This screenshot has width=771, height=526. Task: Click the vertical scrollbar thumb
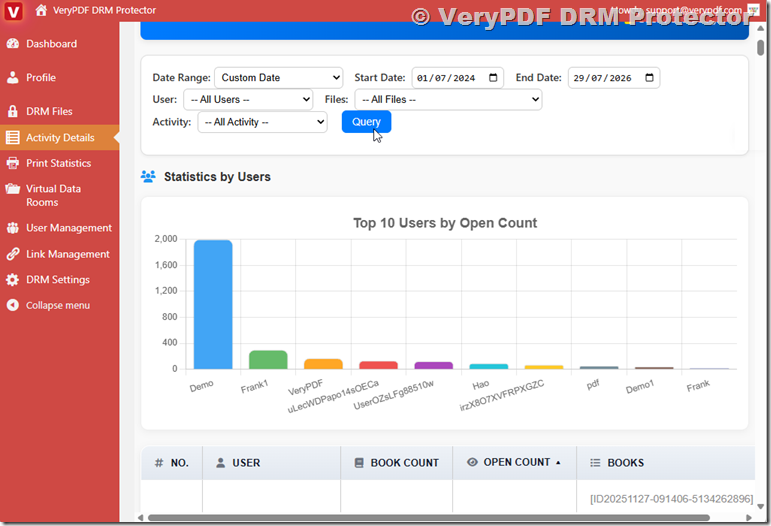(761, 48)
